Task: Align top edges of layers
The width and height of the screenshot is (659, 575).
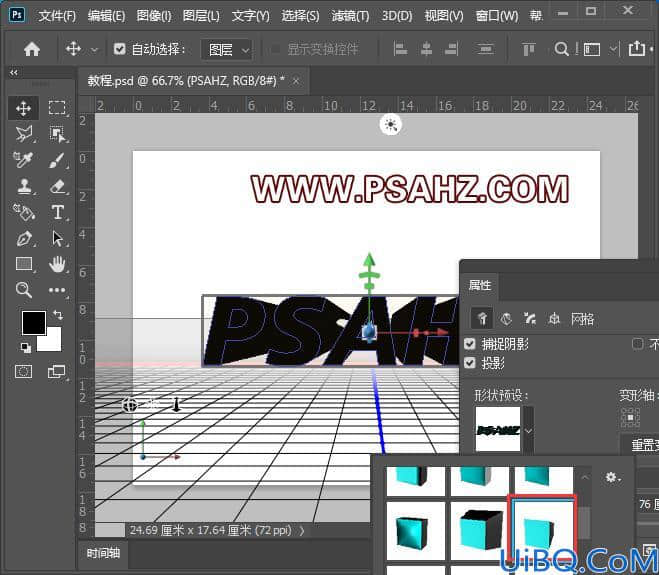Action: [x=529, y=49]
